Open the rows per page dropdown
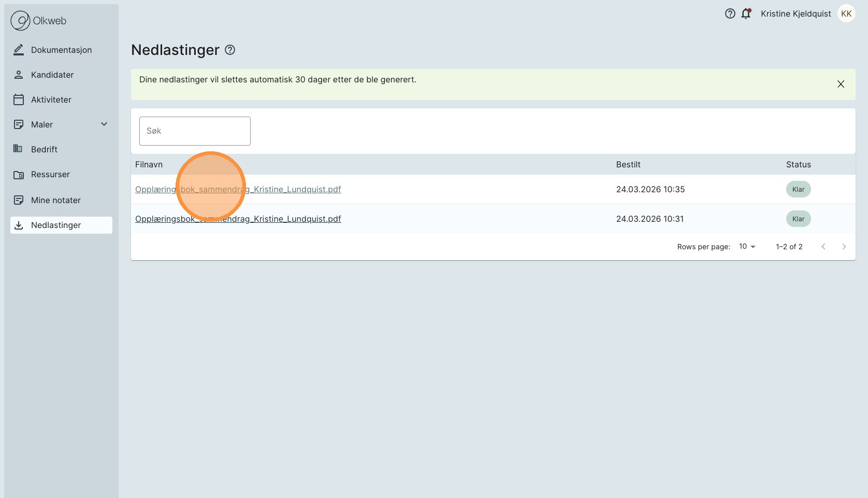868x498 pixels. click(x=747, y=247)
